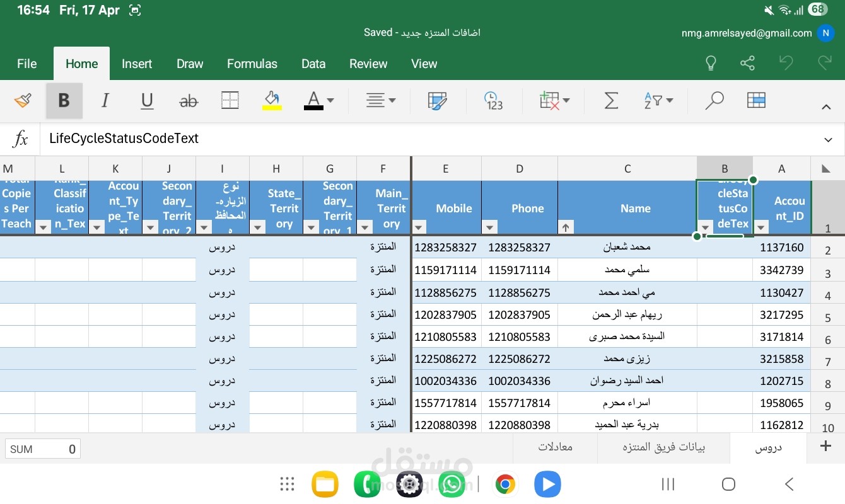Switch to the دروس sheet tab

click(x=768, y=447)
